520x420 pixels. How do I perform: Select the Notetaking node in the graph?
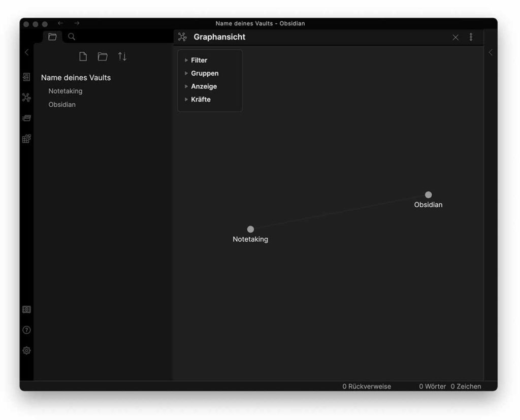point(251,229)
